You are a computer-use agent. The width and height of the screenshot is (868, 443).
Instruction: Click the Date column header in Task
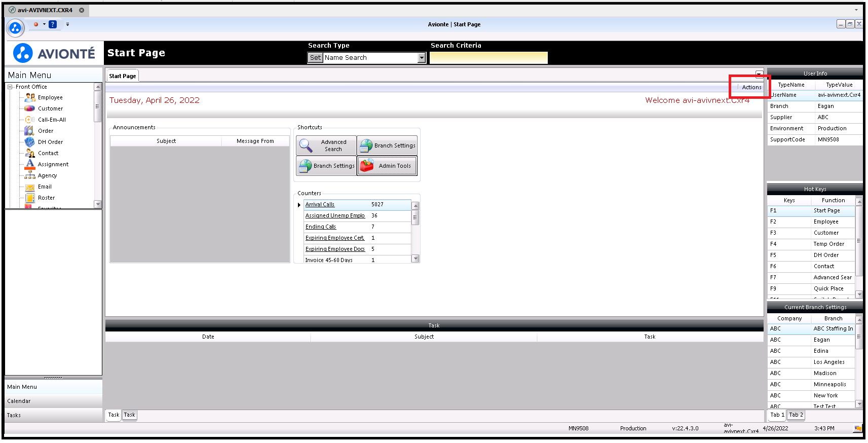tap(208, 337)
